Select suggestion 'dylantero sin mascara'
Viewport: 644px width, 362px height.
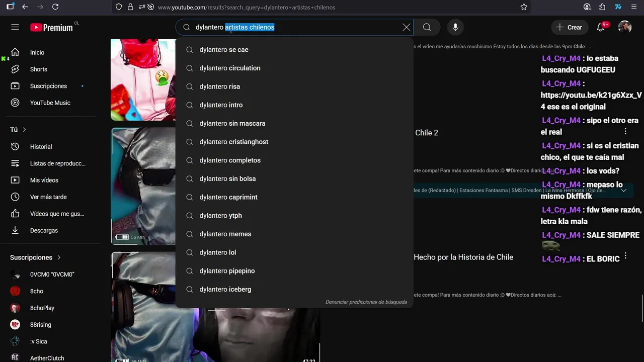tap(294, 123)
